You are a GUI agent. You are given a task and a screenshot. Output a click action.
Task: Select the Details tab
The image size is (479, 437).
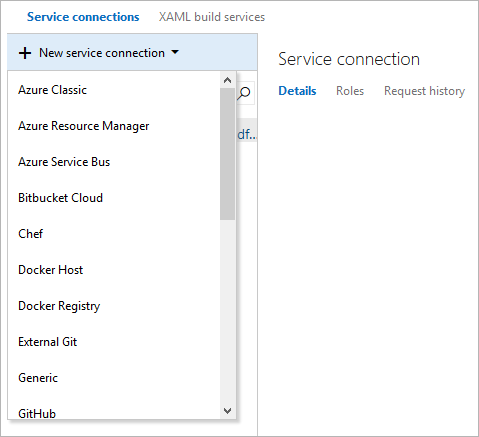(297, 91)
